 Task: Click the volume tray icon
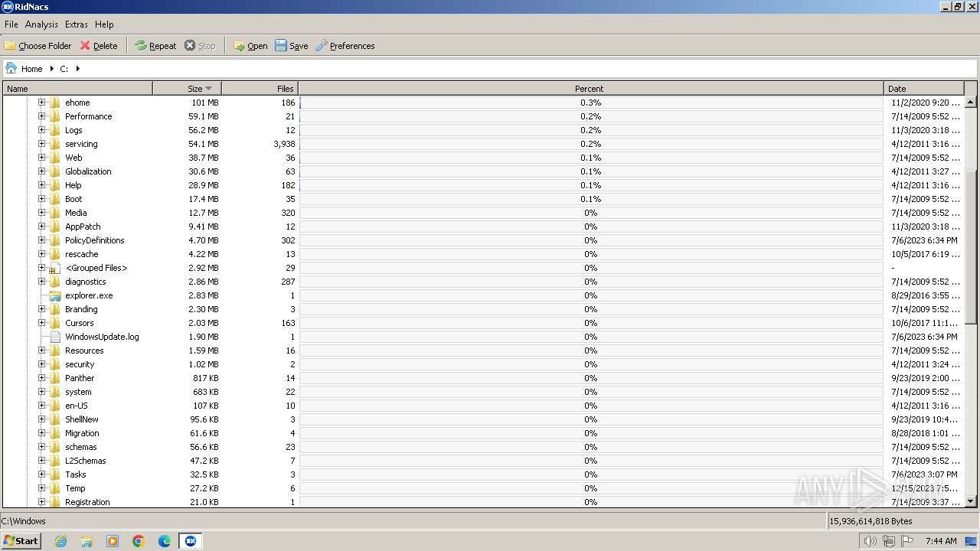click(x=871, y=541)
